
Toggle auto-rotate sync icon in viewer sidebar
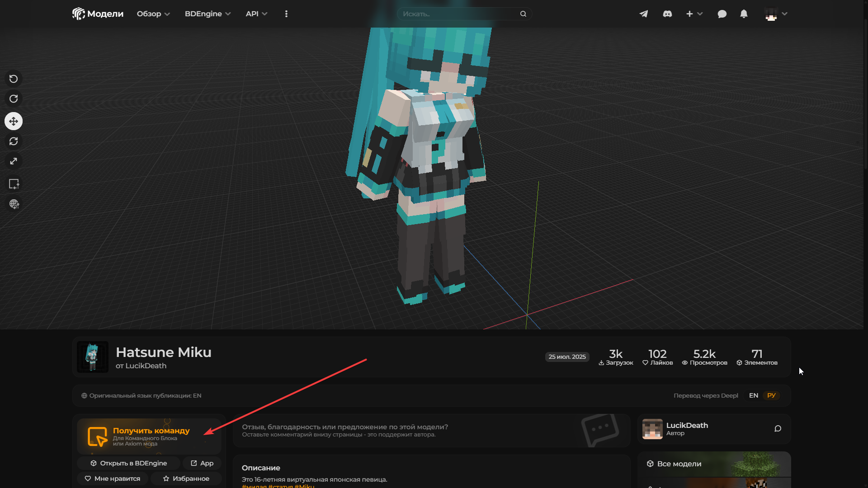[x=14, y=141]
